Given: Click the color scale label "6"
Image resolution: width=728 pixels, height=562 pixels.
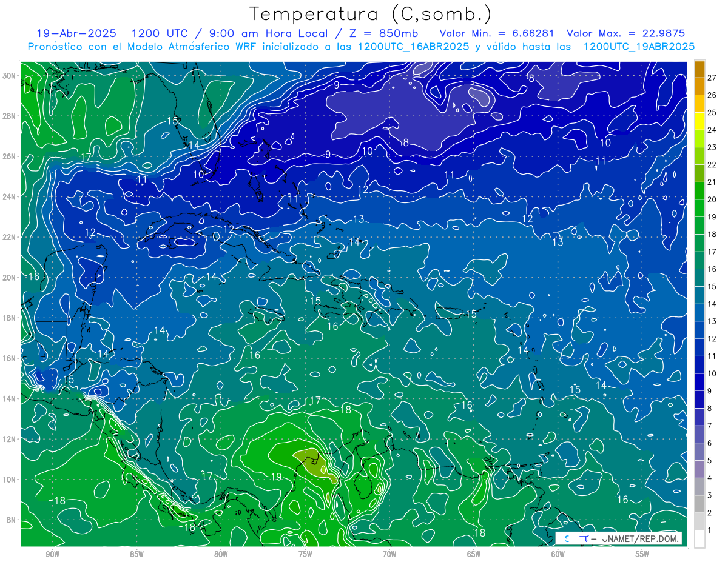Looking at the screenshot, I should coord(709,443).
